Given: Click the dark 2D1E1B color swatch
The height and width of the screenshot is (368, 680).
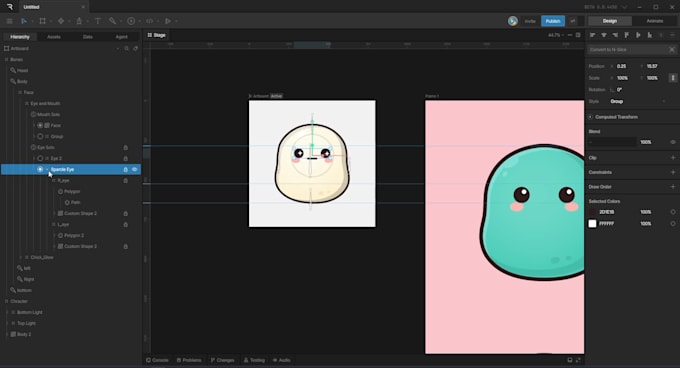Looking at the screenshot, I should [x=592, y=212].
